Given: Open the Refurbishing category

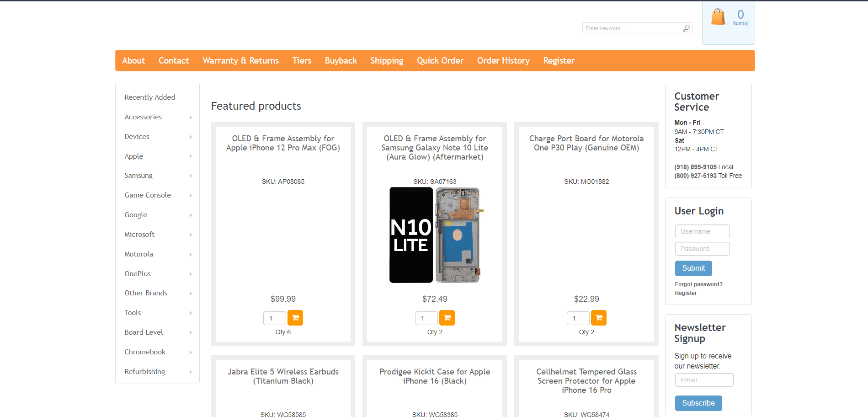Looking at the screenshot, I should click(144, 372).
